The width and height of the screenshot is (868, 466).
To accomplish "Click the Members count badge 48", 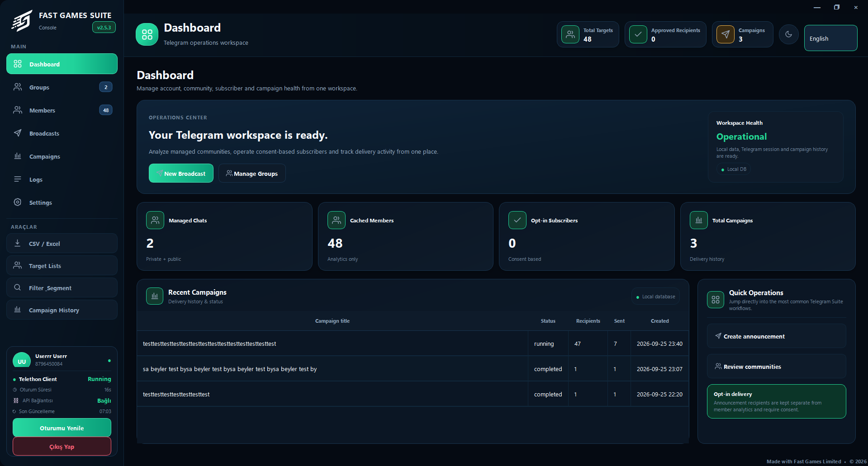I will [106, 110].
